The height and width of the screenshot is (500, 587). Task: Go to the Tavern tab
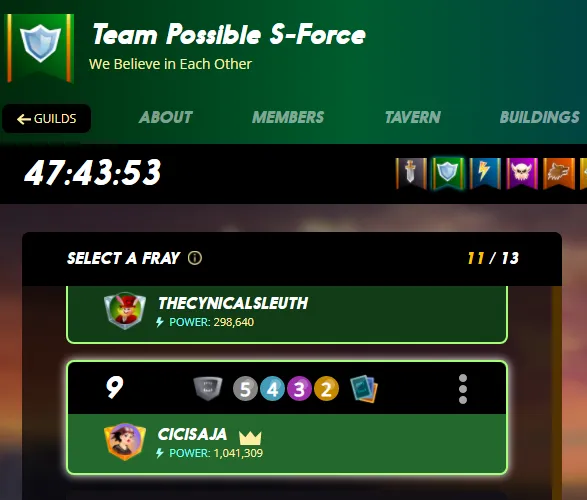point(413,117)
